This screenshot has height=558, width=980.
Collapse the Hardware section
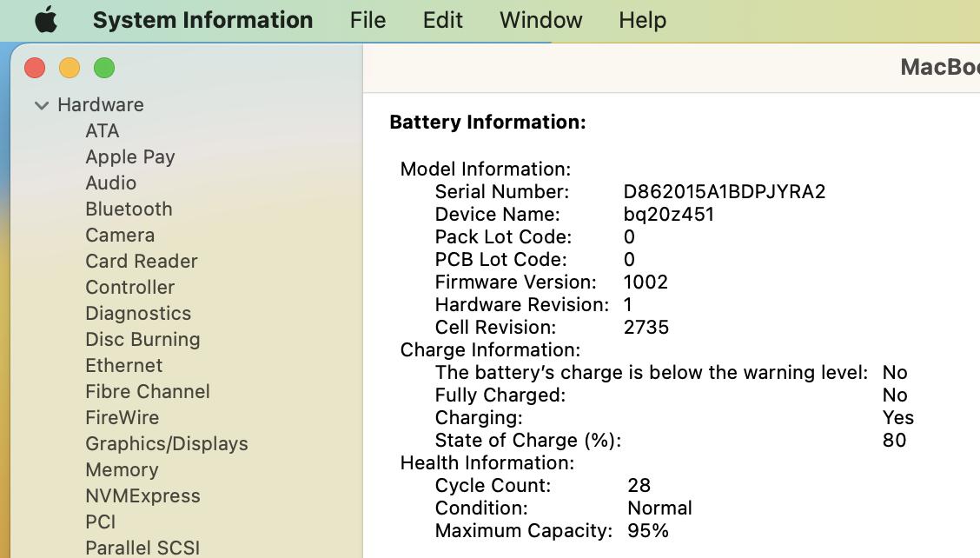point(41,105)
